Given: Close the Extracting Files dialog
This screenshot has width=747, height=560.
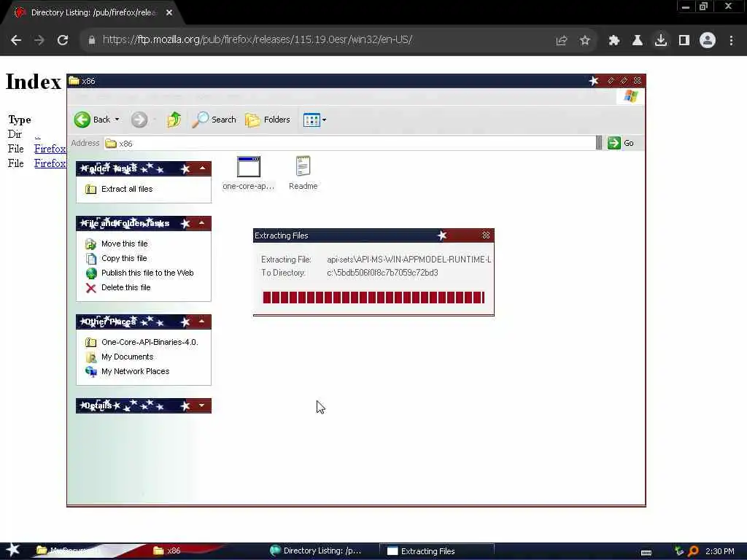Looking at the screenshot, I should [x=486, y=236].
